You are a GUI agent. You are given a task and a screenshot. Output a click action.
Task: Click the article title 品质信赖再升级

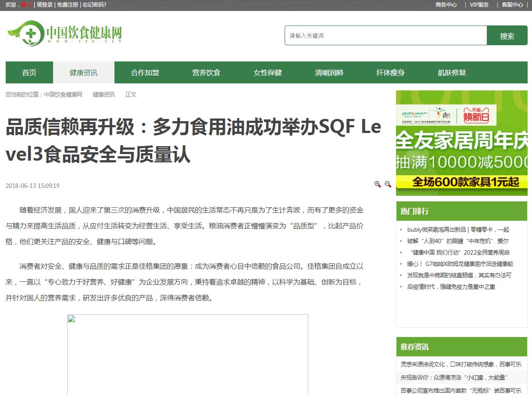coord(193,140)
